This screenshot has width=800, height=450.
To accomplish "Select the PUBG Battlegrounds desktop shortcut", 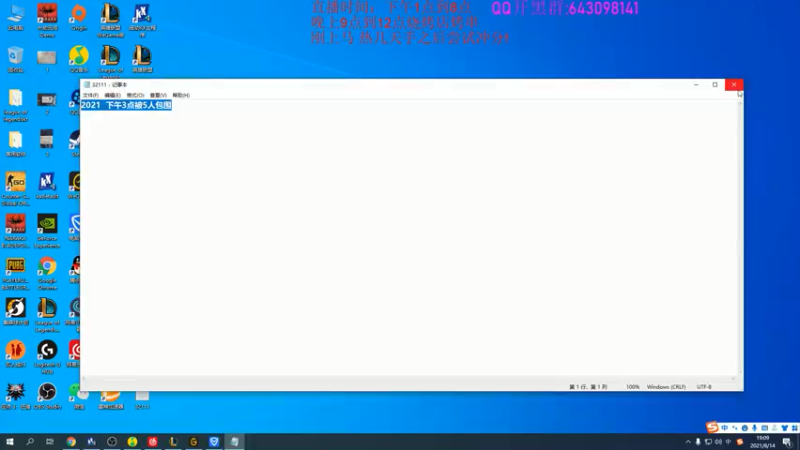I will [x=15, y=273].
